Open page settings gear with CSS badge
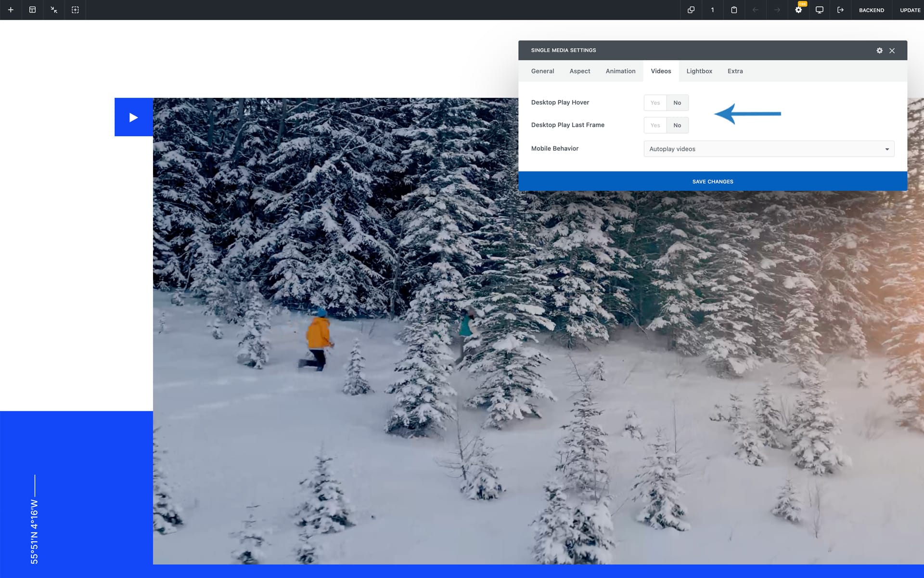The image size is (924, 578). [x=798, y=10]
